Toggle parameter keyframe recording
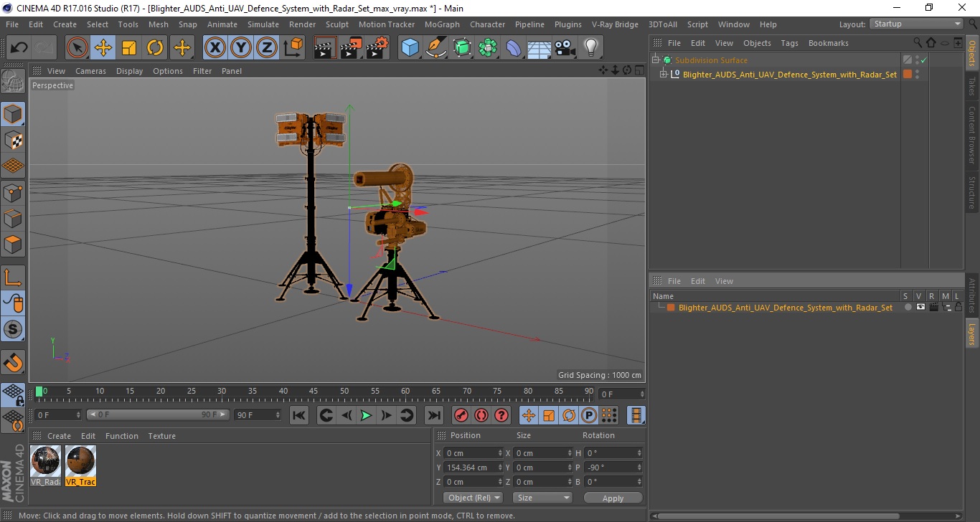This screenshot has width=980, height=522. tap(589, 415)
